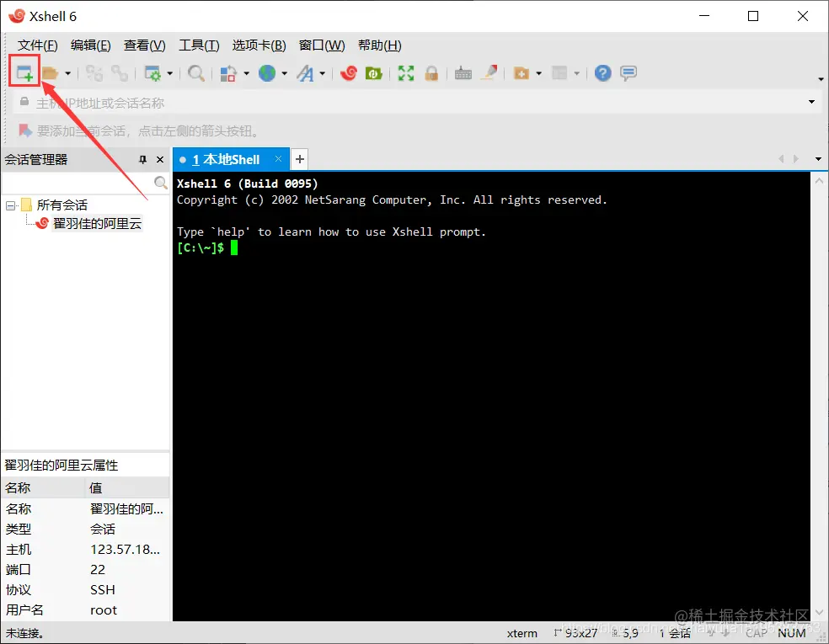829x644 pixels.
Task: Open the 窗口(W) menu
Action: click(x=322, y=45)
